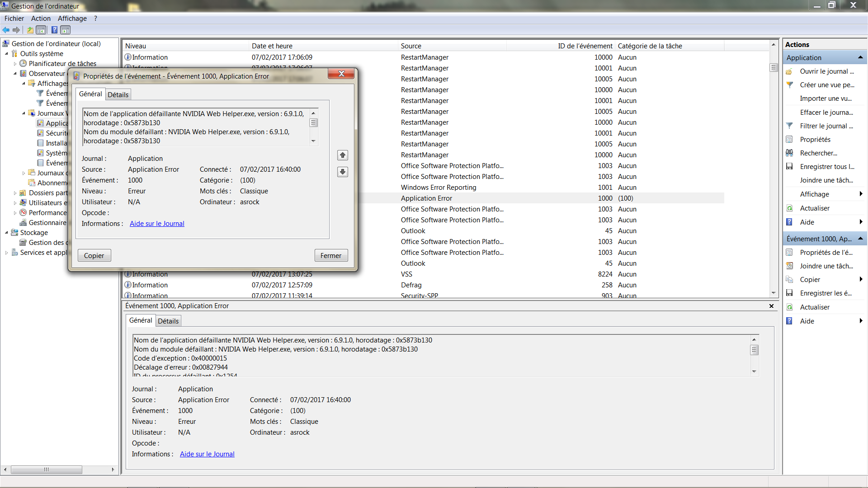Collapse the Application actions section header

tap(860, 58)
